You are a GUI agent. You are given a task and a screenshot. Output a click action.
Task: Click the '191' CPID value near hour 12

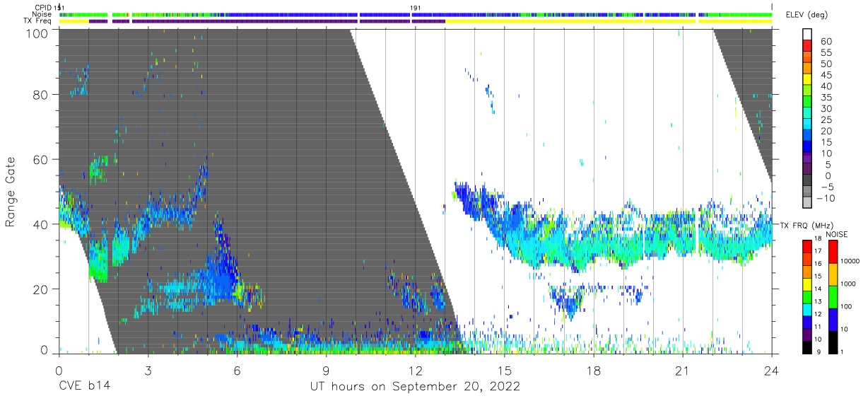(416, 7)
